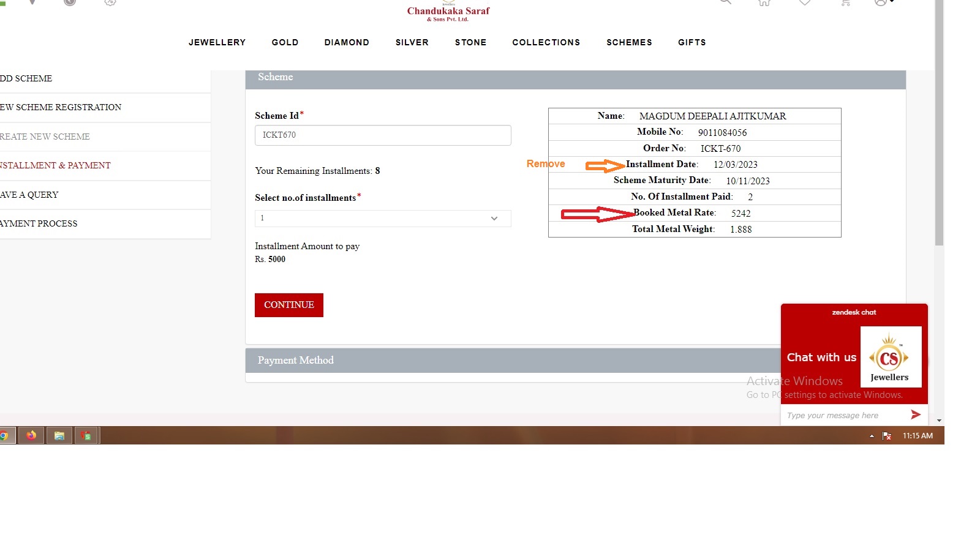Viewport: 980px width, 551px height.
Task: Open the DIAMOND menu
Action: [347, 42]
